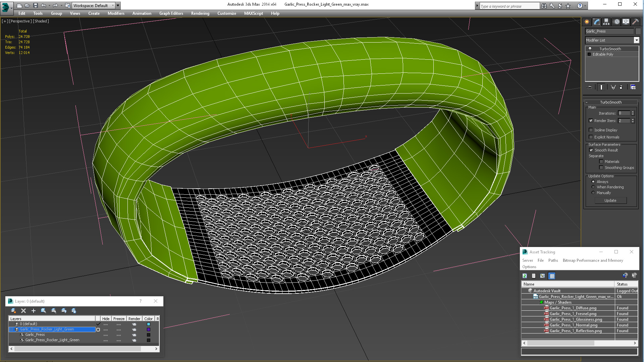
Task: Click Add Selected Objects plus icon in layers
Action: [x=33, y=311]
